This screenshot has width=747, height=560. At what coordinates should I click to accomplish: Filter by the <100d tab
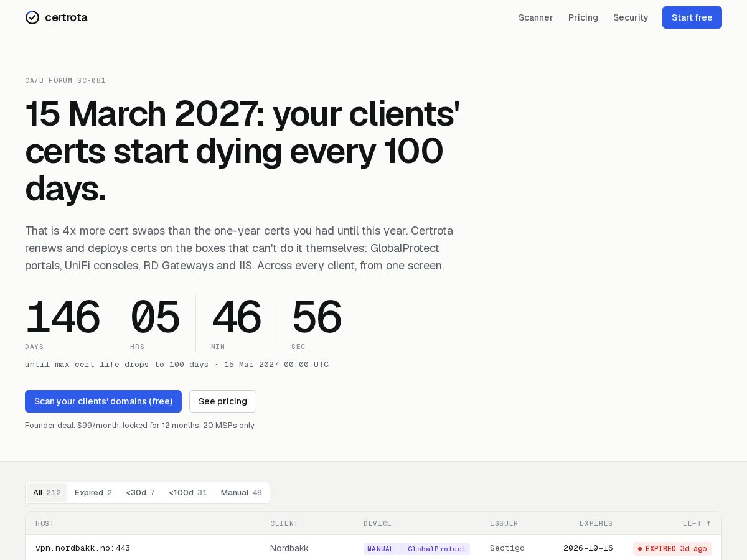tap(188, 493)
